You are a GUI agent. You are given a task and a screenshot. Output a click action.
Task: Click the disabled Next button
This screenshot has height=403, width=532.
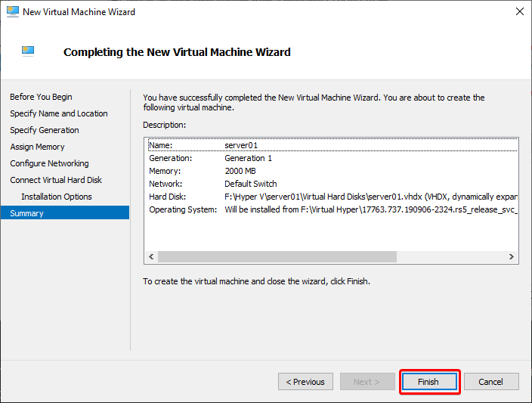[x=367, y=382]
